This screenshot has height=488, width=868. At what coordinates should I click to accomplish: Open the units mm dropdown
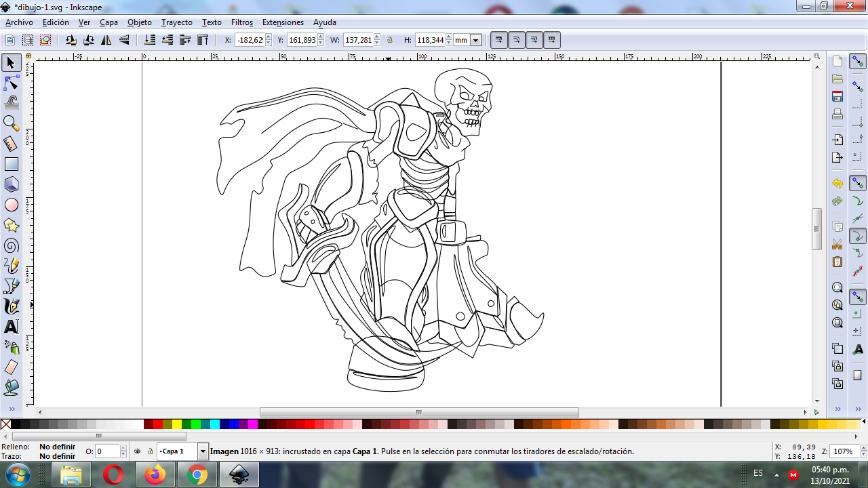coord(475,40)
